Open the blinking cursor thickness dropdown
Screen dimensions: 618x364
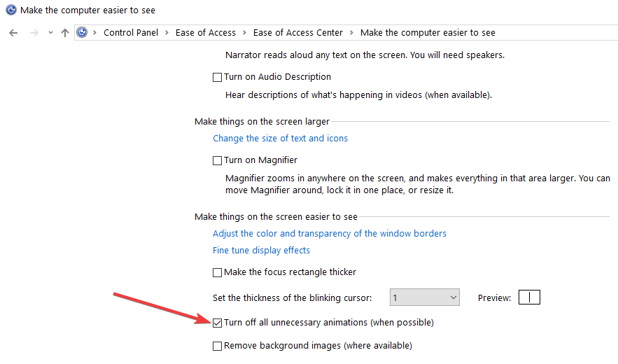424,297
